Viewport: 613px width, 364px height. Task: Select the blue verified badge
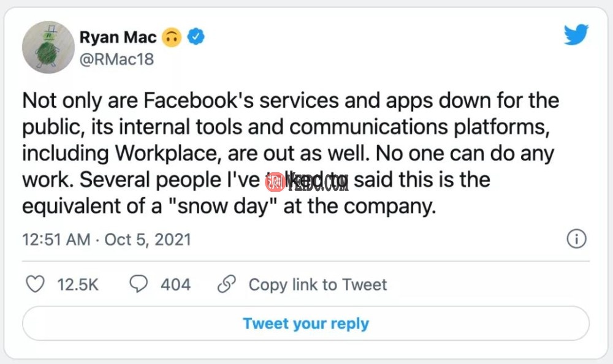[x=194, y=36]
